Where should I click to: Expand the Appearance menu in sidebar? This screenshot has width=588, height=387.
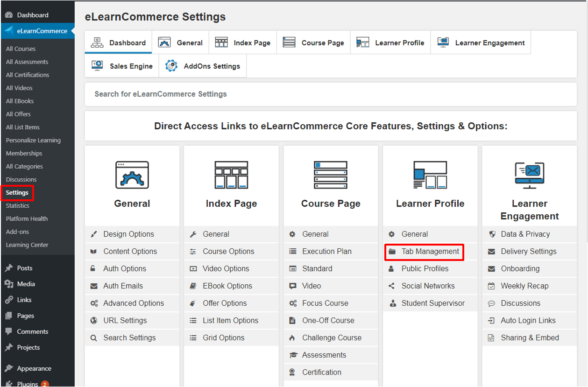34,369
